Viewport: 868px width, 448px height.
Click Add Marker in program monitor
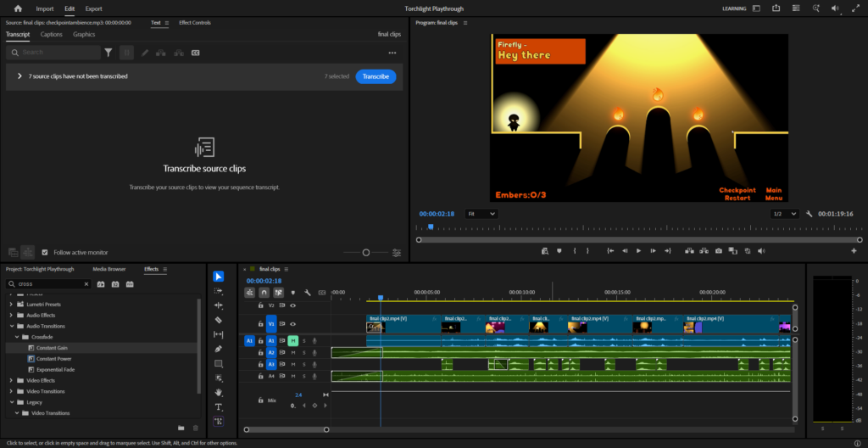(559, 250)
